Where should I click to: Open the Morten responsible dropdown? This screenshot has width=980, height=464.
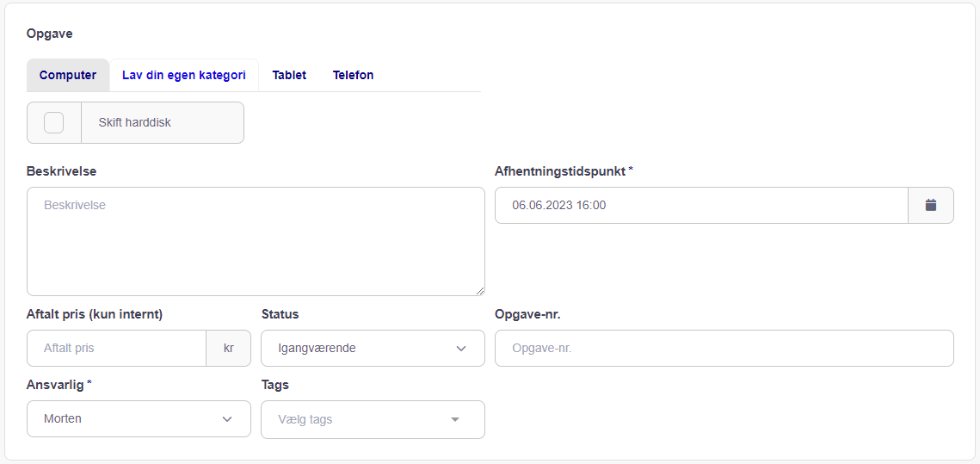pos(139,419)
